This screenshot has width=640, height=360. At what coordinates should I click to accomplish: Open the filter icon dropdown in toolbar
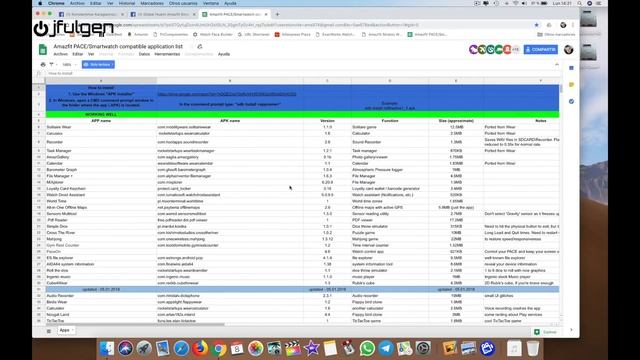(52, 64)
